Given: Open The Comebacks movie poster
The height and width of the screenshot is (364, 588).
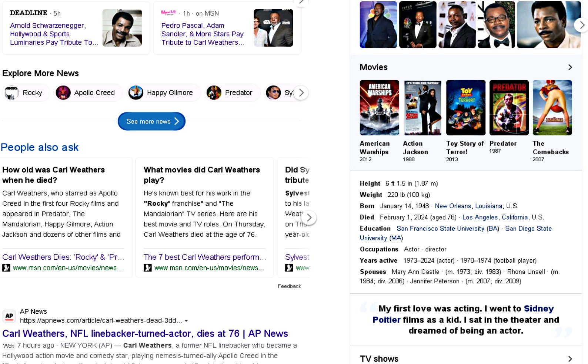Looking at the screenshot, I should [x=552, y=108].
